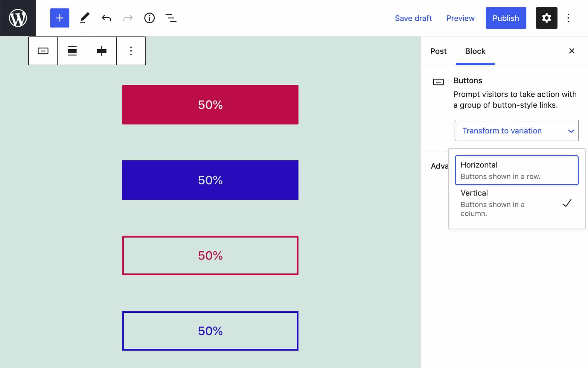Switch to the Post tab
This screenshot has width=588, height=368.
438,51
